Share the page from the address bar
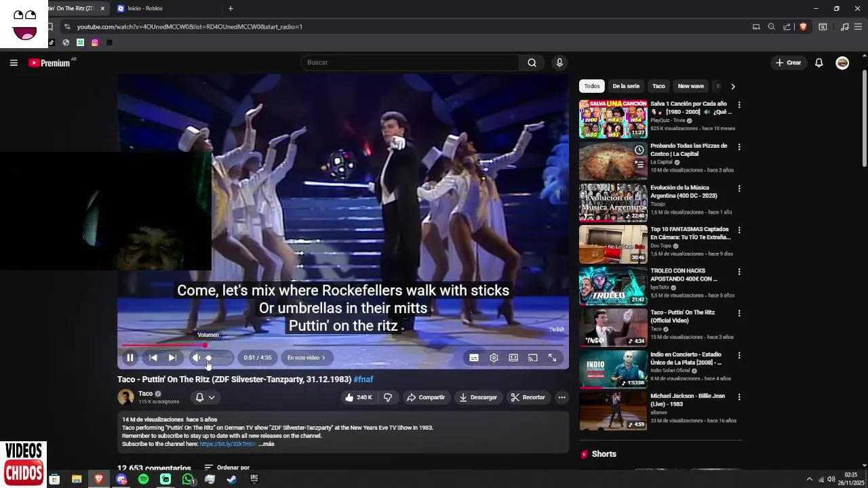Image resolution: width=868 pixels, height=488 pixels. click(787, 26)
